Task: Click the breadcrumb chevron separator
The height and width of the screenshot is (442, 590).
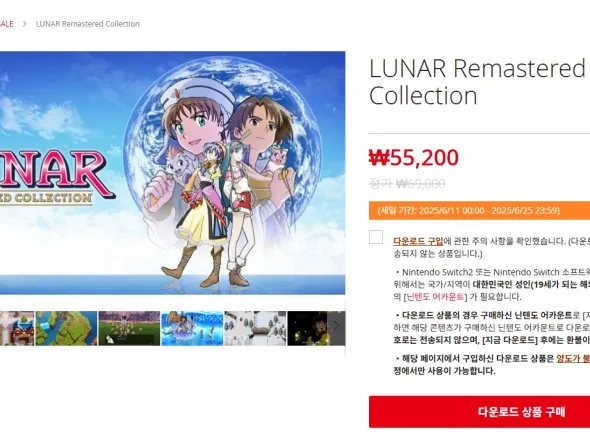Action: [x=24, y=24]
